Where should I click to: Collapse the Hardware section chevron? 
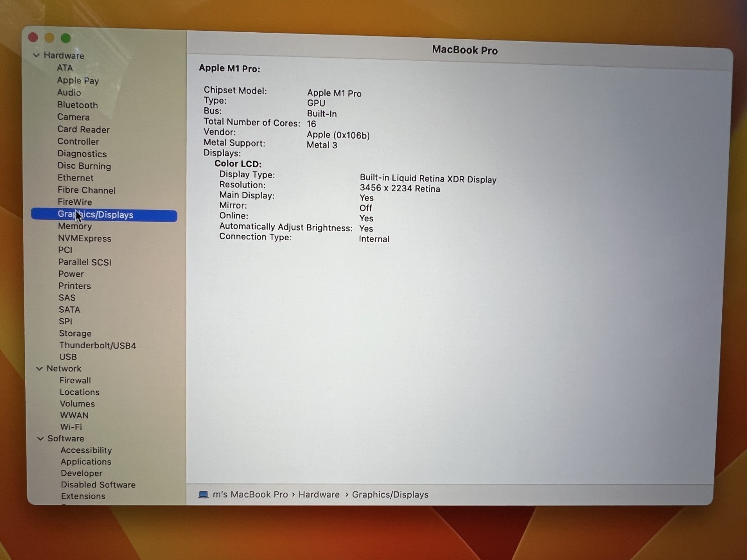(x=36, y=55)
